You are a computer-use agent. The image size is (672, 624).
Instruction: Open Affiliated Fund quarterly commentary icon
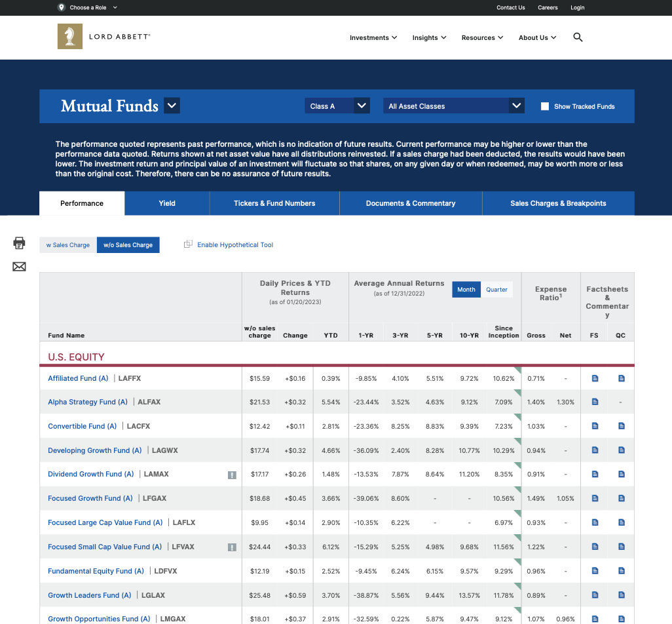pyautogui.click(x=622, y=378)
